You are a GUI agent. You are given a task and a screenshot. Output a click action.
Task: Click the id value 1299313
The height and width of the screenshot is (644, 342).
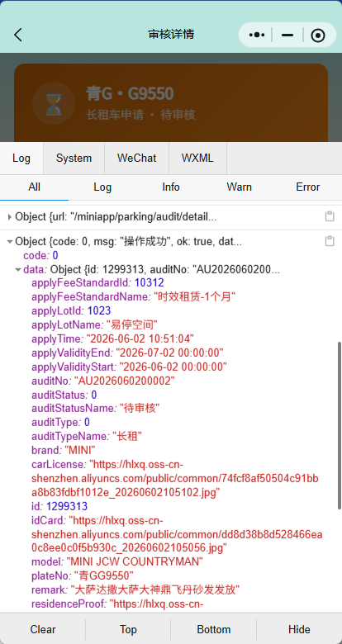[x=67, y=506]
